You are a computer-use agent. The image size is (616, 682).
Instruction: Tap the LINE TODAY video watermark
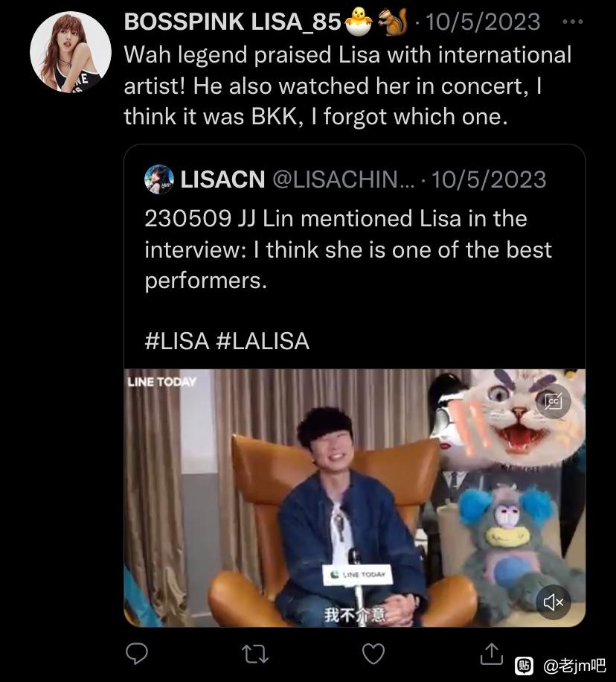tap(161, 382)
